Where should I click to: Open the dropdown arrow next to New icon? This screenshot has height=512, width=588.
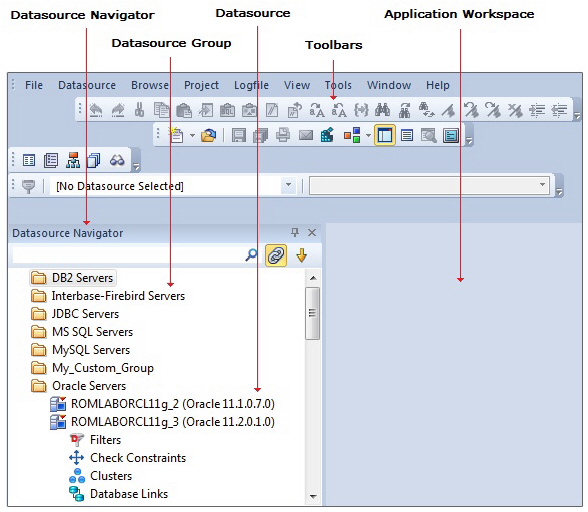(x=192, y=135)
